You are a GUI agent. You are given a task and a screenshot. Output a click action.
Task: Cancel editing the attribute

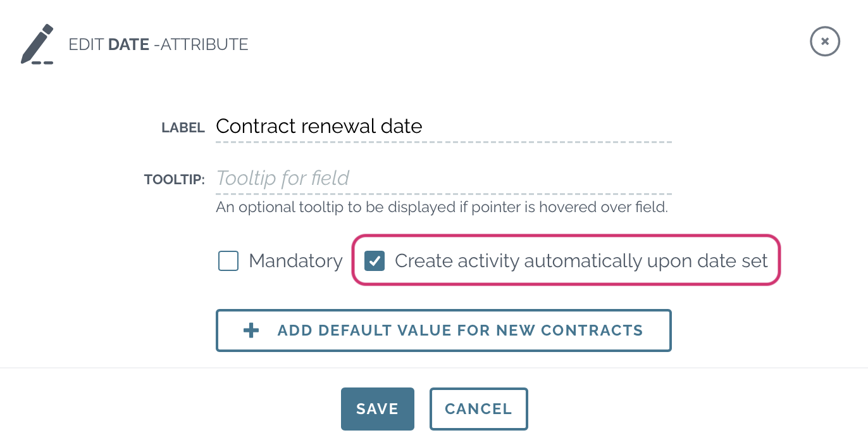pyautogui.click(x=478, y=409)
